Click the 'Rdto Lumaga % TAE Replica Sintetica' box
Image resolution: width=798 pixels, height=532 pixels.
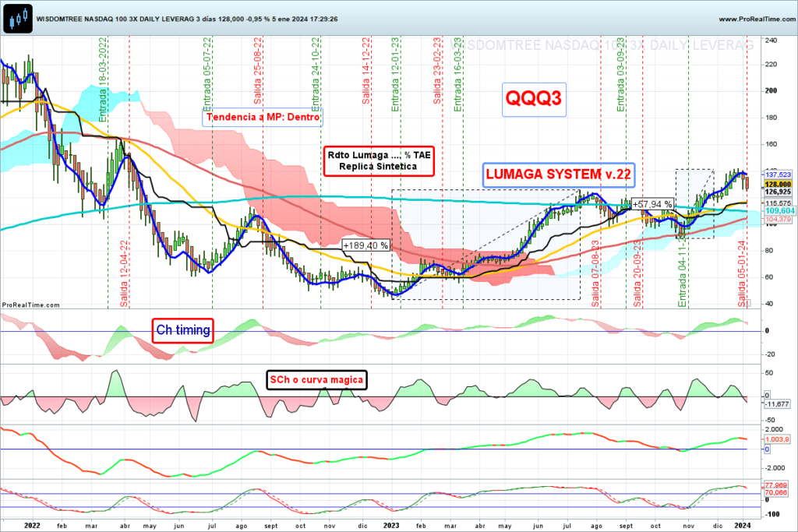[x=379, y=160]
